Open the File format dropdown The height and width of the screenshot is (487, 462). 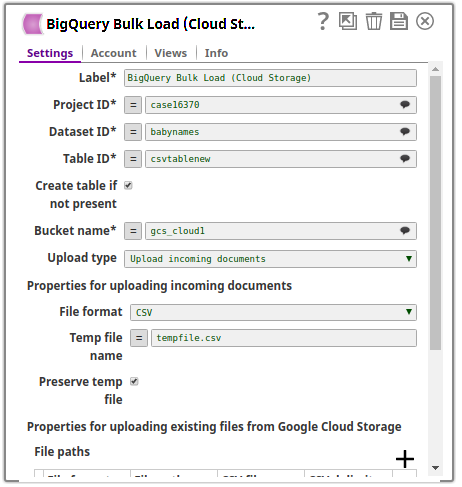click(x=273, y=312)
